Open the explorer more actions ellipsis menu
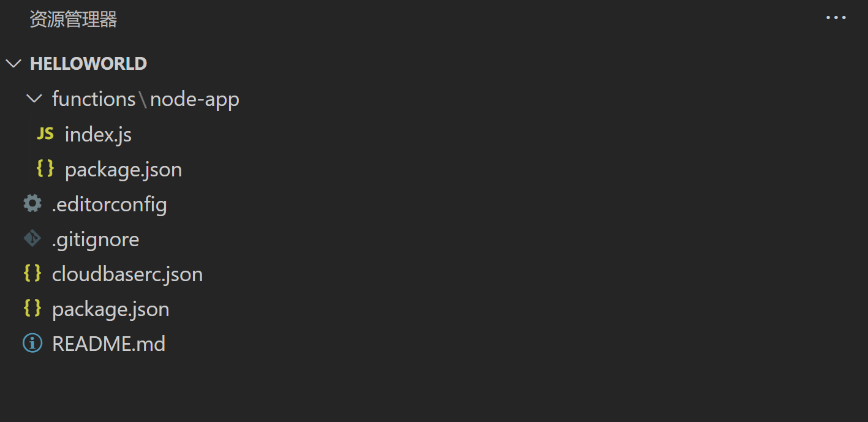Viewport: 868px width, 422px height. pyautogui.click(x=836, y=17)
